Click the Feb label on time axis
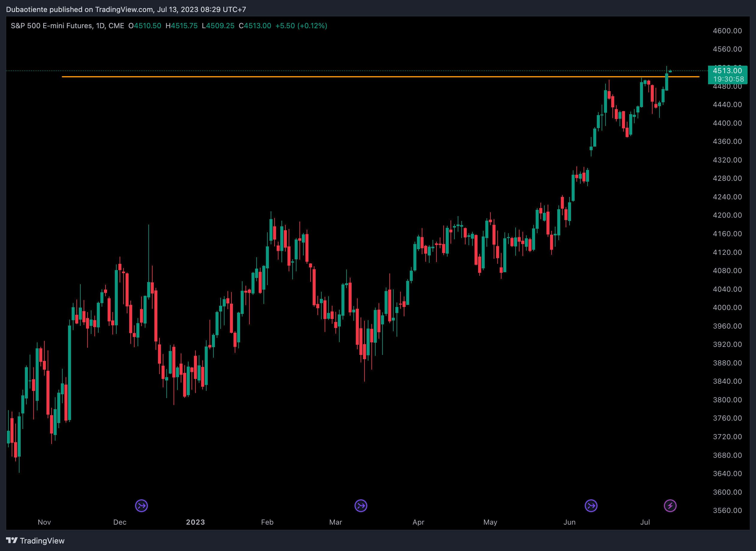This screenshot has height=551, width=756. [x=267, y=522]
